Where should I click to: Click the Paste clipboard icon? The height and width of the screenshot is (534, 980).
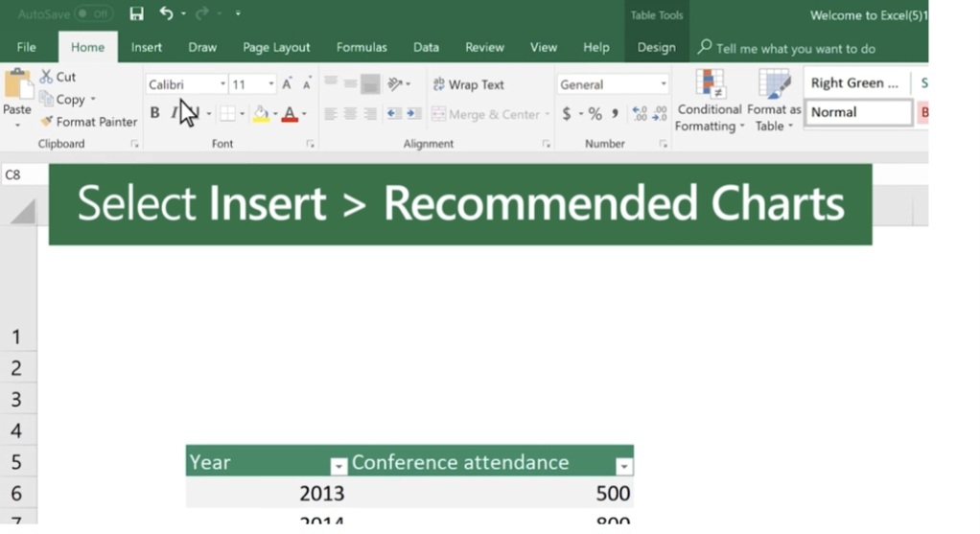coord(17,85)
